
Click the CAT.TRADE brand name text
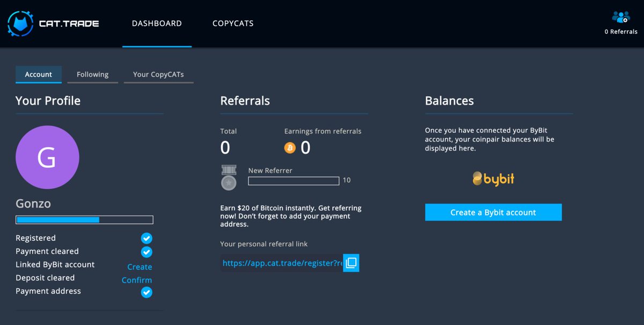click(x=69, y=24)
